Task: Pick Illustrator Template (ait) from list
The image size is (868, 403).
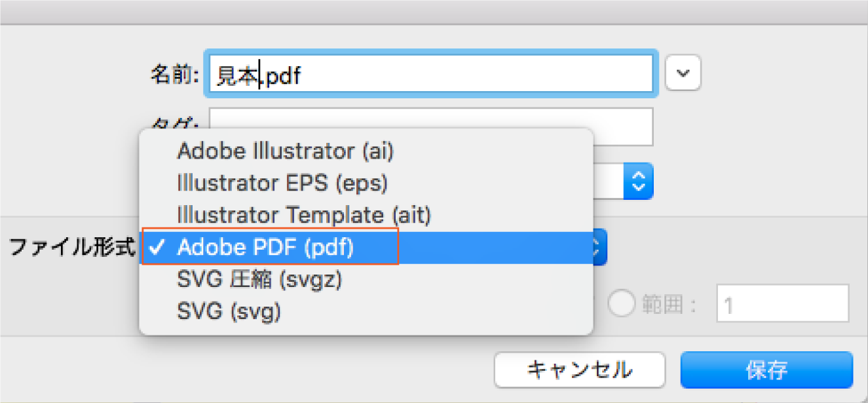Action: 366,214
